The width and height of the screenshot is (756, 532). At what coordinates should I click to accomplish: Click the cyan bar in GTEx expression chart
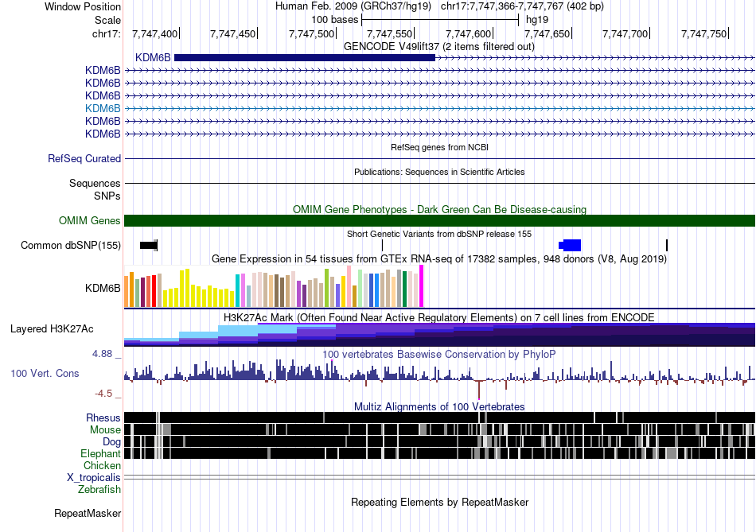[x=238, y=290]
